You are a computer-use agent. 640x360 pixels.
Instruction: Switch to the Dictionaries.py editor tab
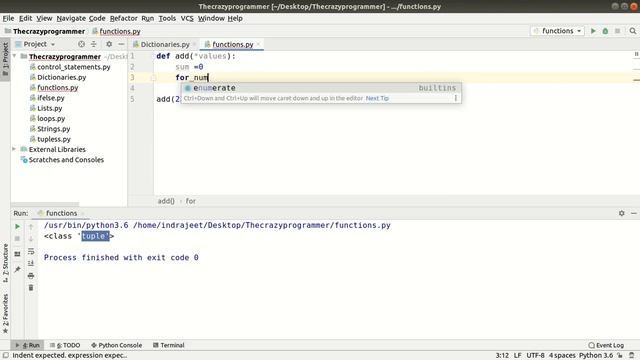click(x=165, y=44)
